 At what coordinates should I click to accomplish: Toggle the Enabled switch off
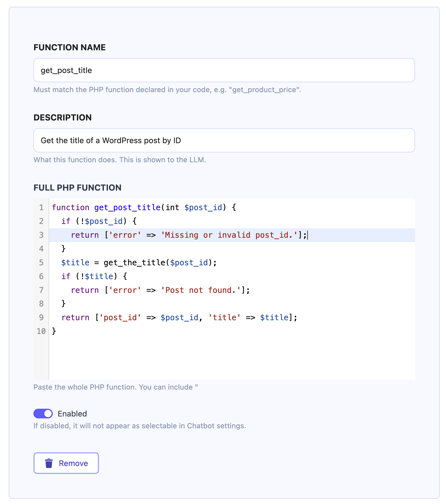[x=43, y=413]
